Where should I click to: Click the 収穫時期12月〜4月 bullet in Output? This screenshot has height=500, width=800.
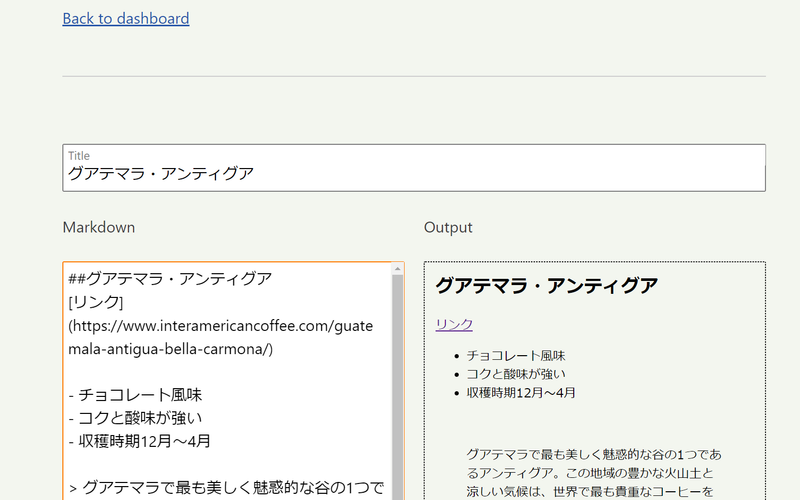tap(521, 393)
